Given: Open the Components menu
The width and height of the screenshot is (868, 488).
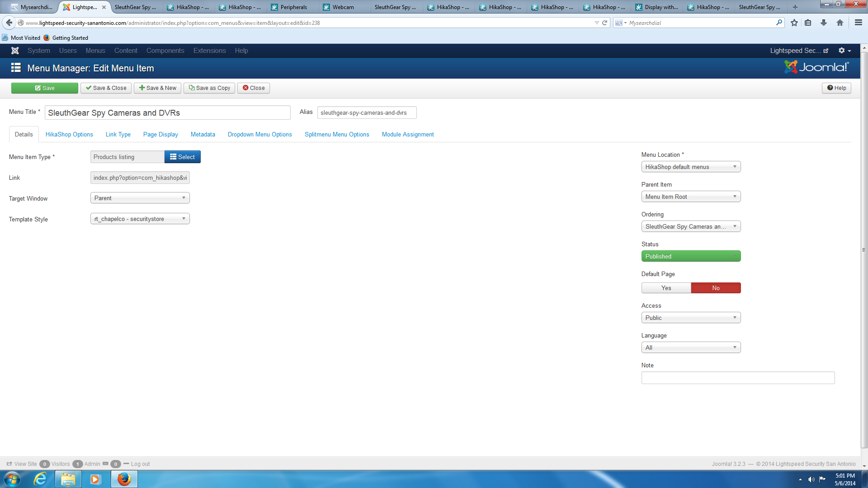Looking at the screenshot, I should (x=165, y=51).
